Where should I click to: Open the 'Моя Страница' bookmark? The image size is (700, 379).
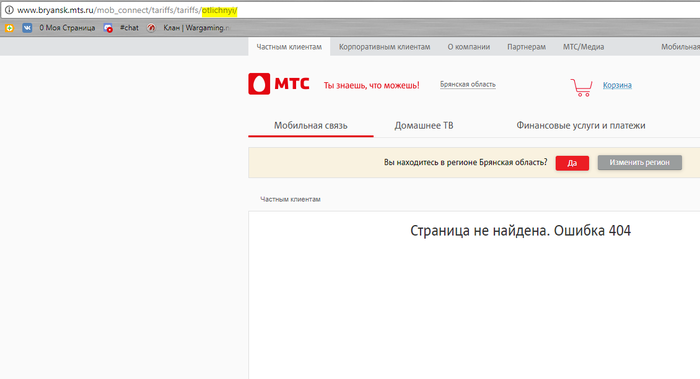click(x=67, y=28)
